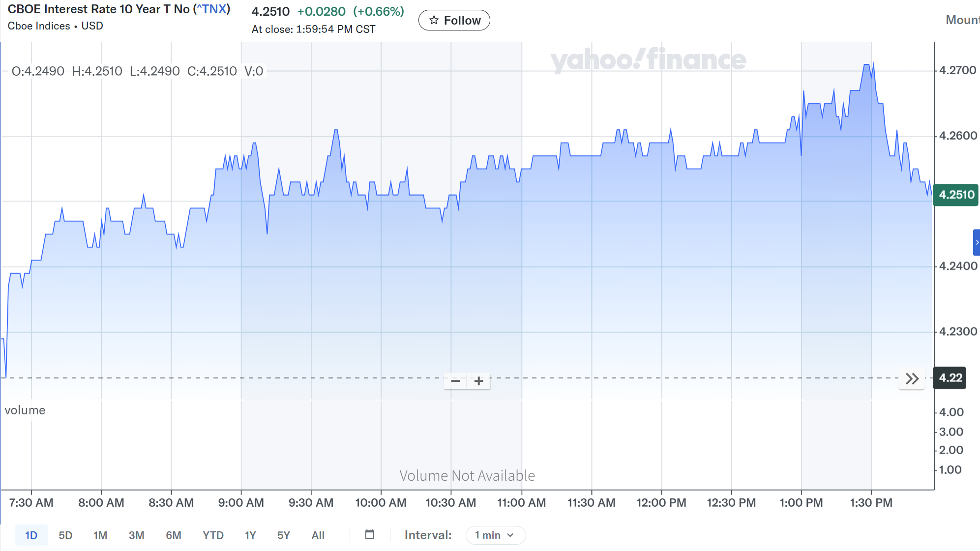Click the ^TNX ticker symbol link
The height and width of the screenshot is (551, 980).
(x=211, y=9)
